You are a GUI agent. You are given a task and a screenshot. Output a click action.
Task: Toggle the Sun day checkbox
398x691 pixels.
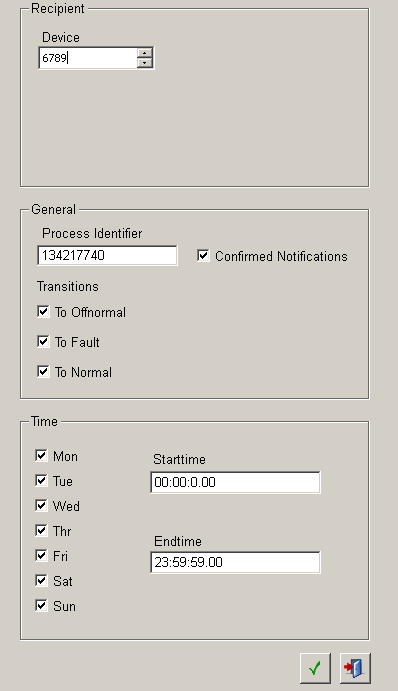pos(41,606)
